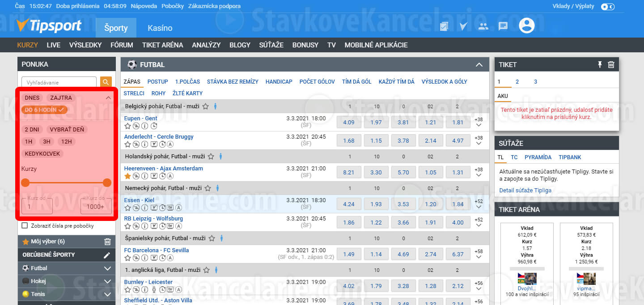Collapse the FUTBAL section chevron
Screen dimensions: 644x305
click(479, 65)
